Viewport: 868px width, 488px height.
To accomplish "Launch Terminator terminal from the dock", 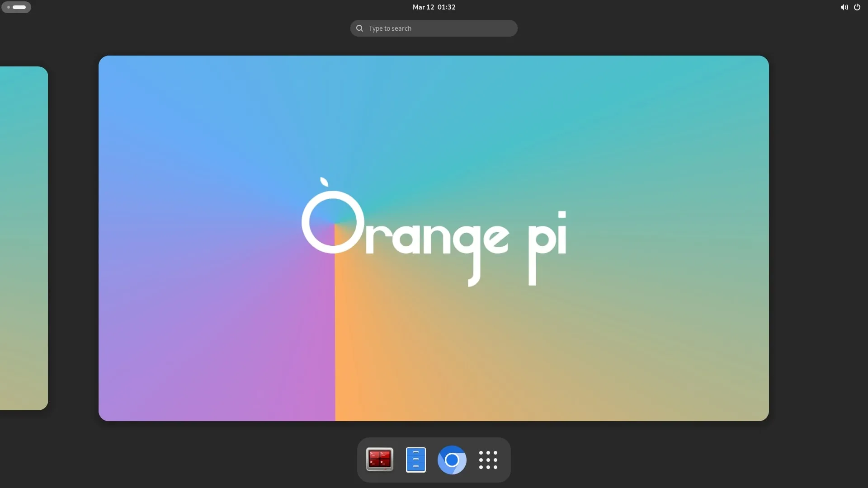I will pyautogui.click(x=379, y=460).
